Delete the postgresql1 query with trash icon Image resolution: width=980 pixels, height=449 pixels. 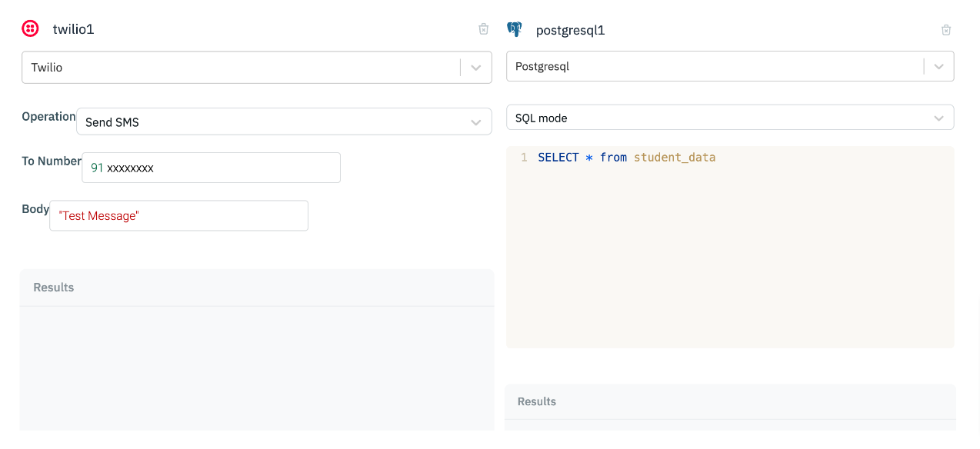click(x=946, y=30)
